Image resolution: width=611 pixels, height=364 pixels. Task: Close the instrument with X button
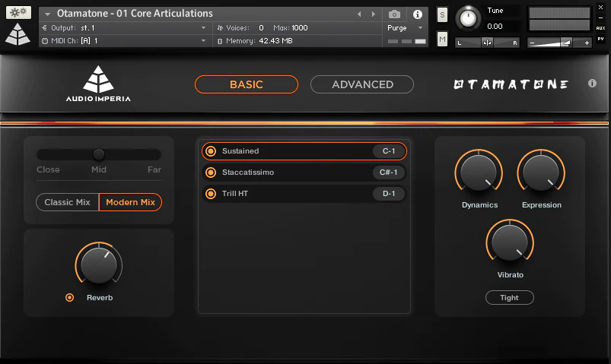[x=600, y=7]
